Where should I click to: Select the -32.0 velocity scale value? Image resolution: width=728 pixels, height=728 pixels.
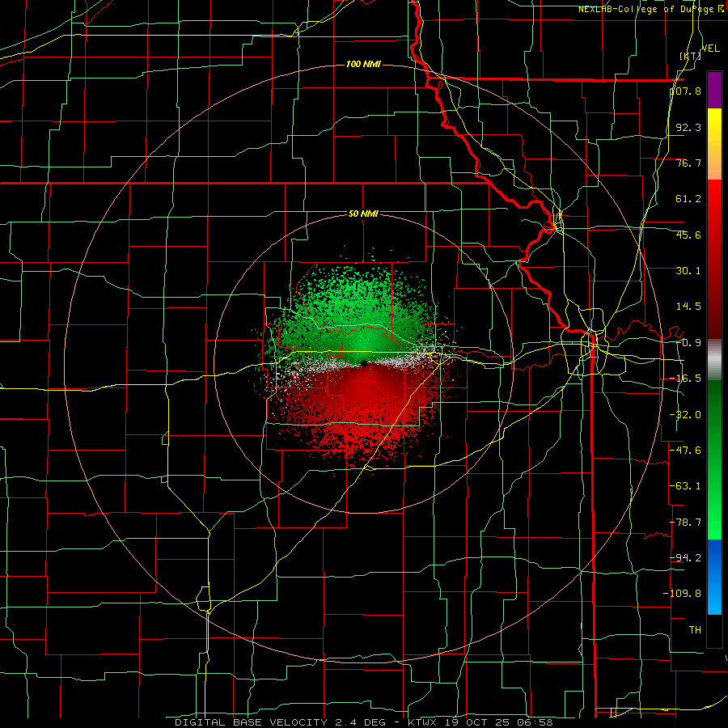click(x=686, y=415)
